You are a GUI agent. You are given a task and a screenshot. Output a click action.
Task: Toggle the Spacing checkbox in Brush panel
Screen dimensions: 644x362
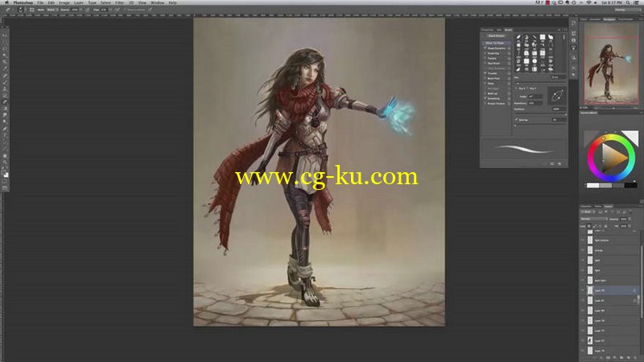(517, 120)
